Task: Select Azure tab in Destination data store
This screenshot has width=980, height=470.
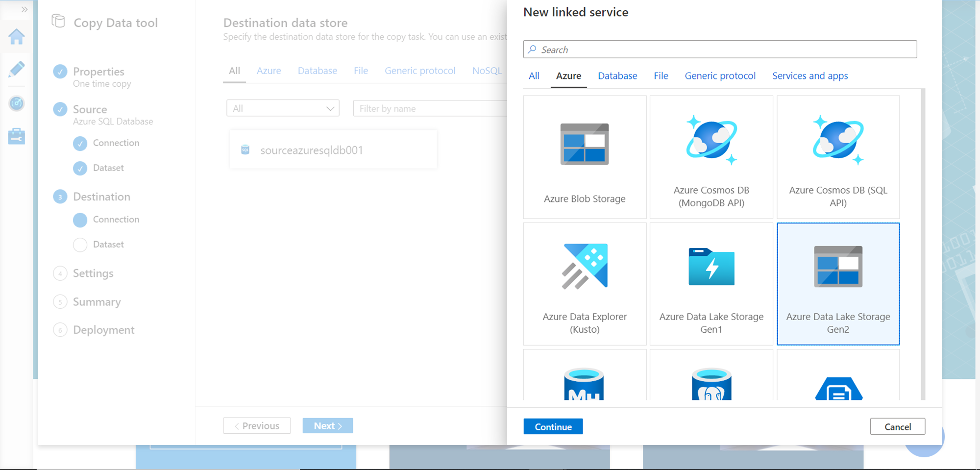Action: 269,71
